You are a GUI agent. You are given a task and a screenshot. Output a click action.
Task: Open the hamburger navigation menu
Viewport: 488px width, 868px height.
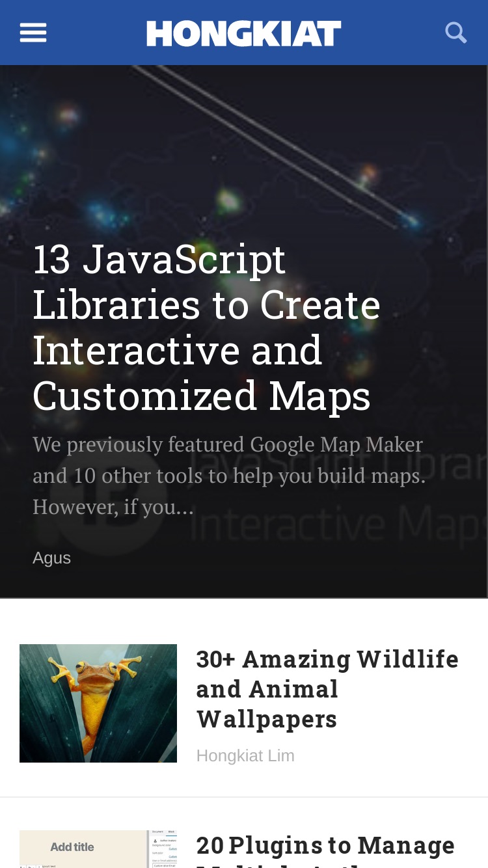[x=33, y=33]
